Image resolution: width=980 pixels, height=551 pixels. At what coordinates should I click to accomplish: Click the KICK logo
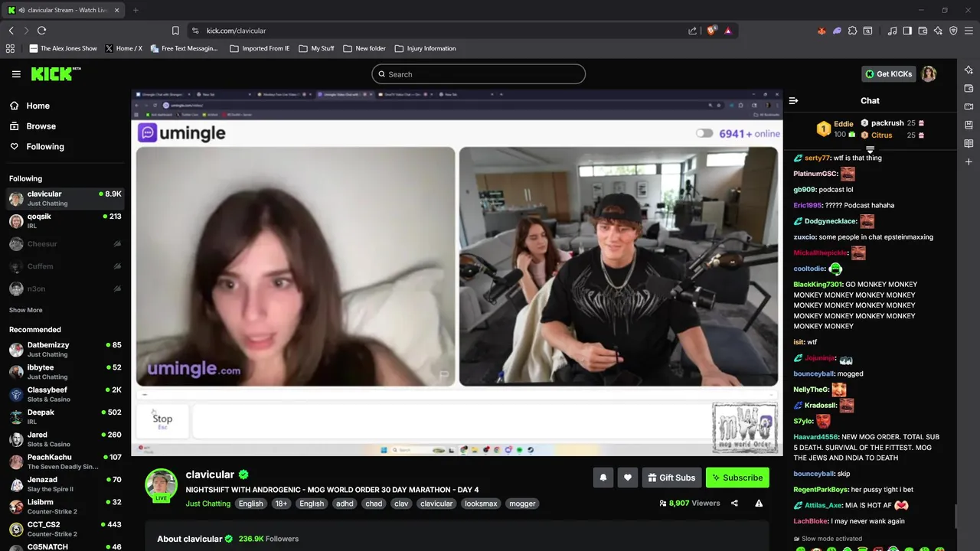point(56,73)
